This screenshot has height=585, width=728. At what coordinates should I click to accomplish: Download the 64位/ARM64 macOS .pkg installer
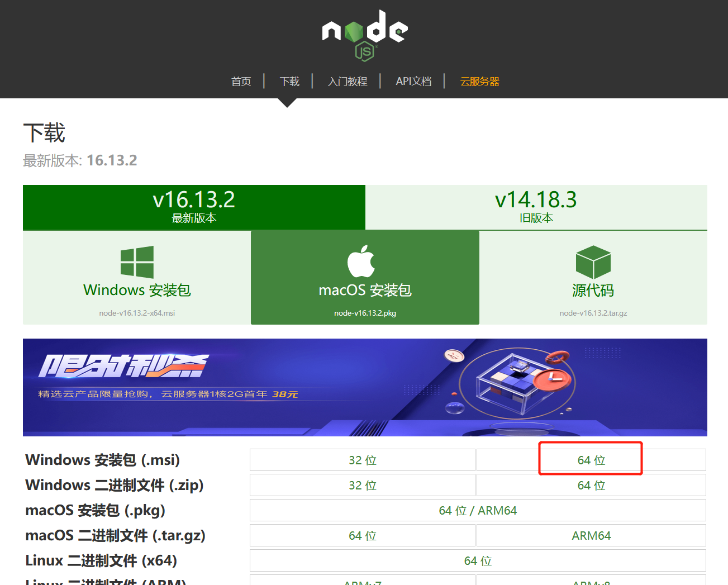pyautogui.click(x=478, y=510)
